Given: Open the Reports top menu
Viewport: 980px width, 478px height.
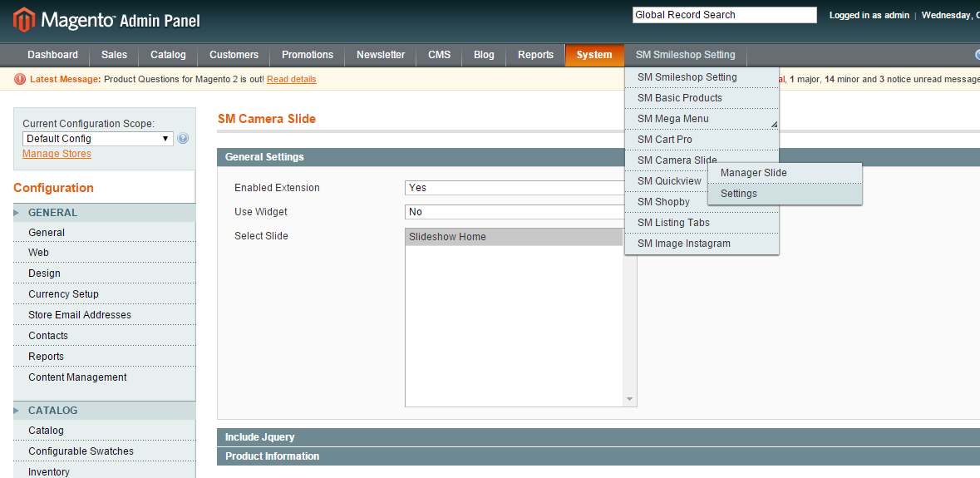Looking at the screenshot, I should pos(535,55).
